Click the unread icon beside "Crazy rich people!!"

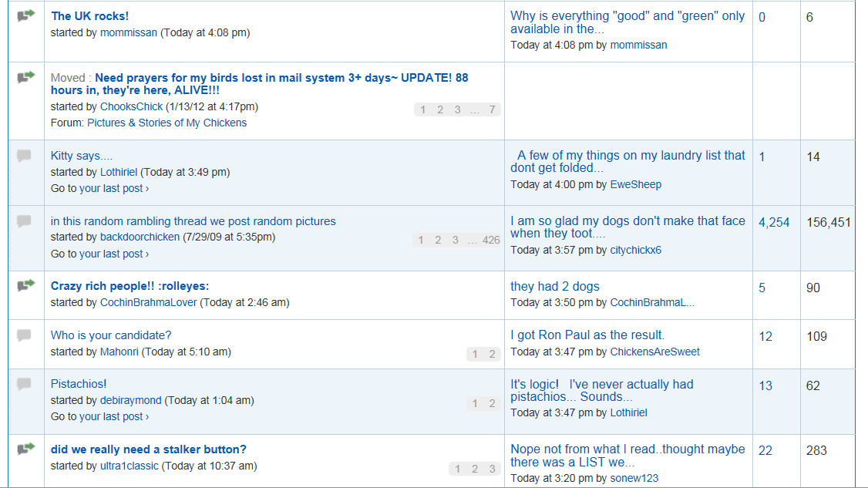tap(26, 285)
